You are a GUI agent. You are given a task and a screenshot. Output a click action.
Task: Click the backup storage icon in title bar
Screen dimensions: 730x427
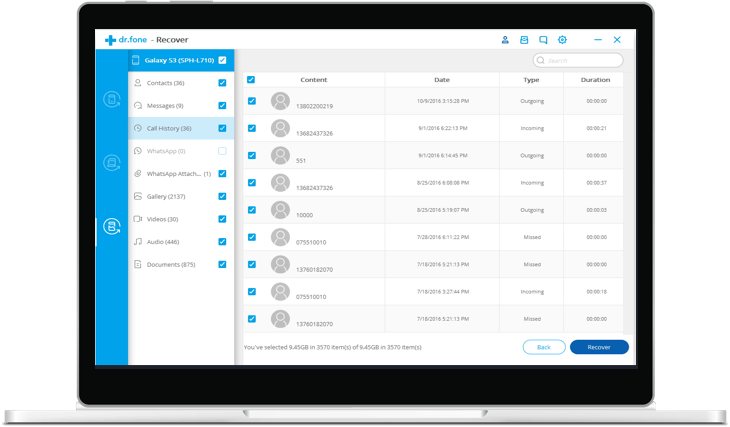pos(524,40)
